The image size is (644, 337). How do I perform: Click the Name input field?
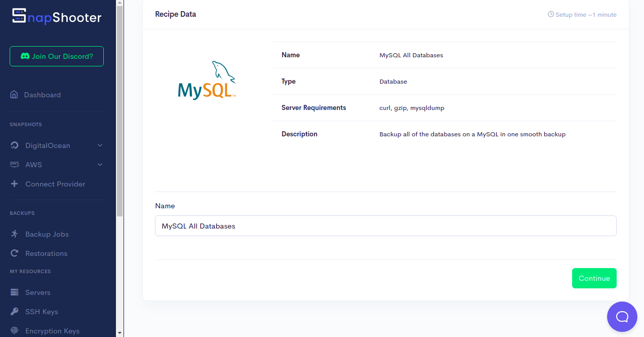(385, 226)
